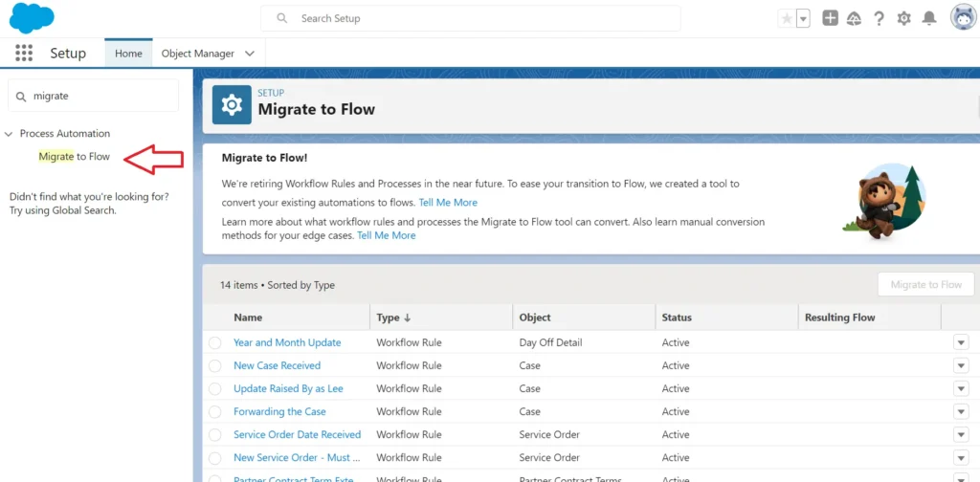This screenshot has width=980, height=482.
Task: Open the setup gear menu icon
Action: click(903, 19)
